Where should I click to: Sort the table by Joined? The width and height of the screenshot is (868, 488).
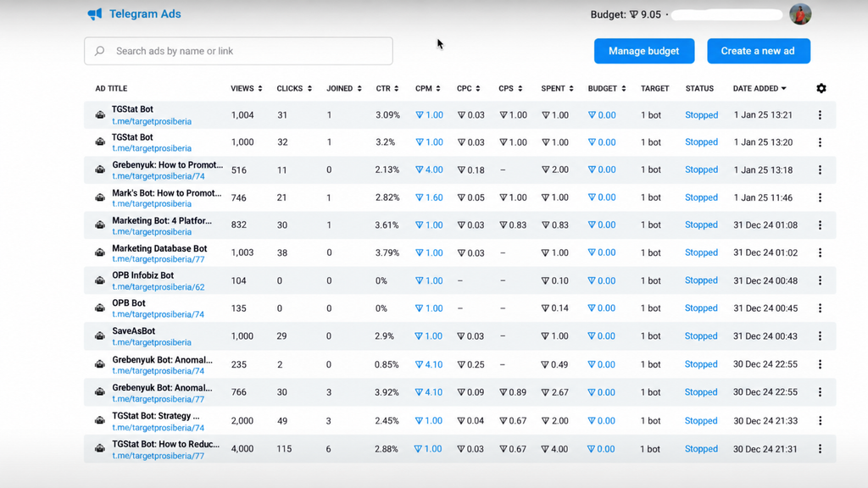coord(344,88)
